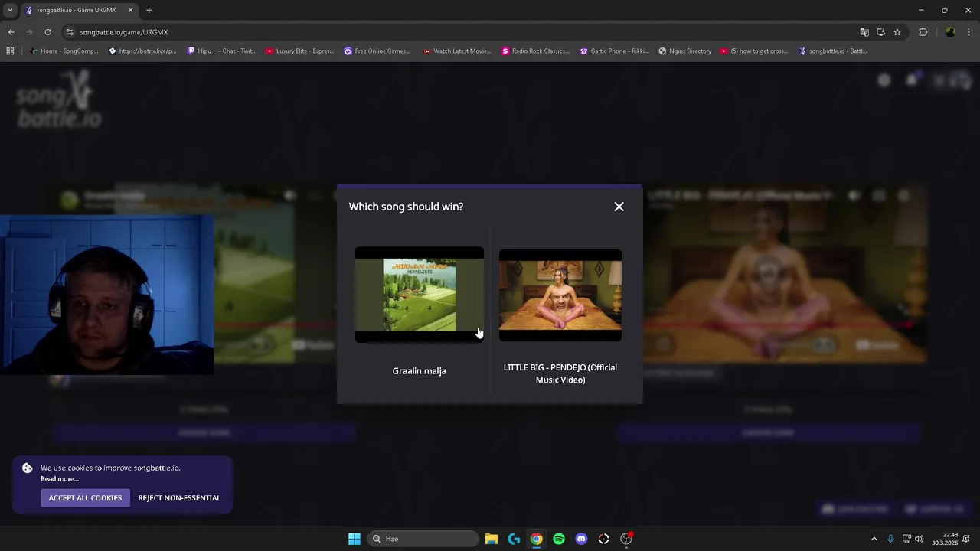Show hidden system tray icons
The image size is (980, 551).
click(874, 539)
